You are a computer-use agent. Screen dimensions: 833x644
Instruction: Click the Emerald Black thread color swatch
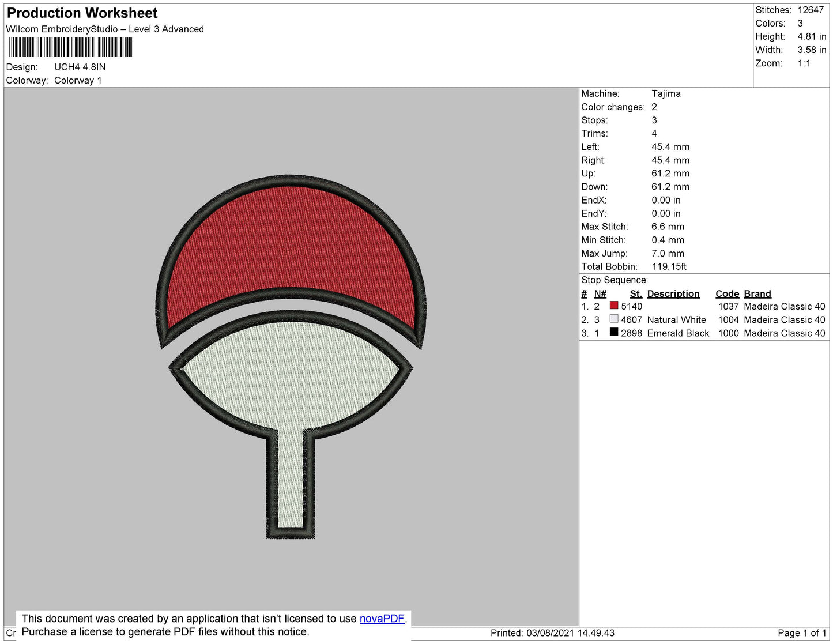(x=614, y=332)
